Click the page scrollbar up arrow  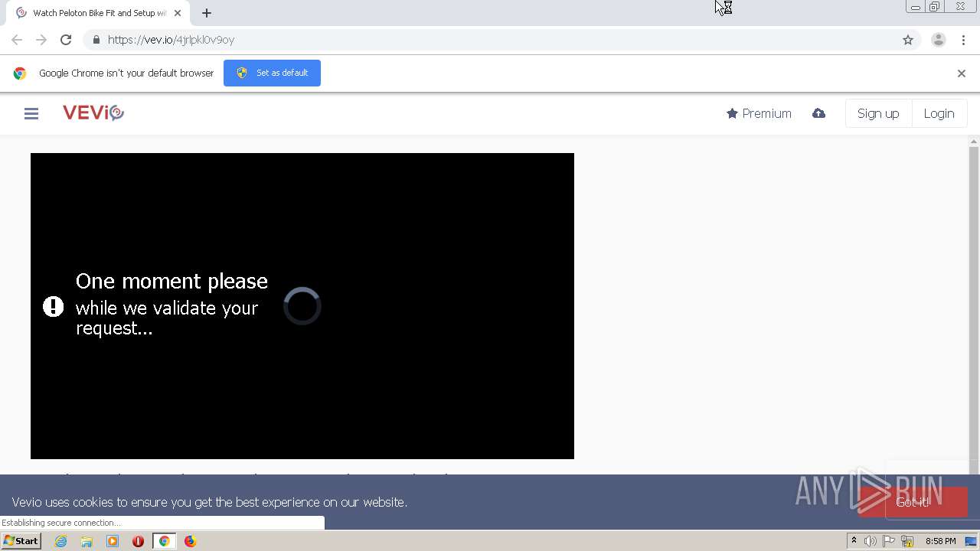point(974,142)
